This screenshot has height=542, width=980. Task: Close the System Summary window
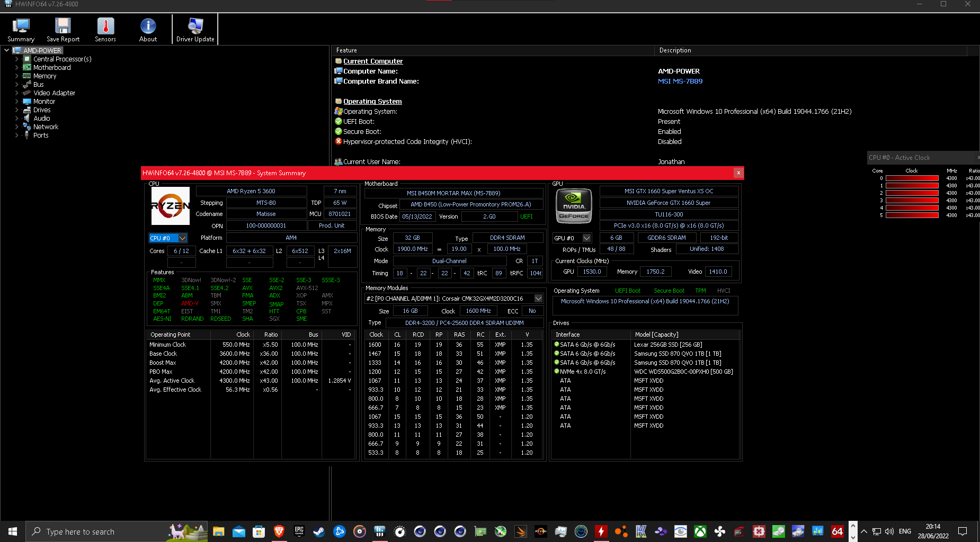(738, 173)
